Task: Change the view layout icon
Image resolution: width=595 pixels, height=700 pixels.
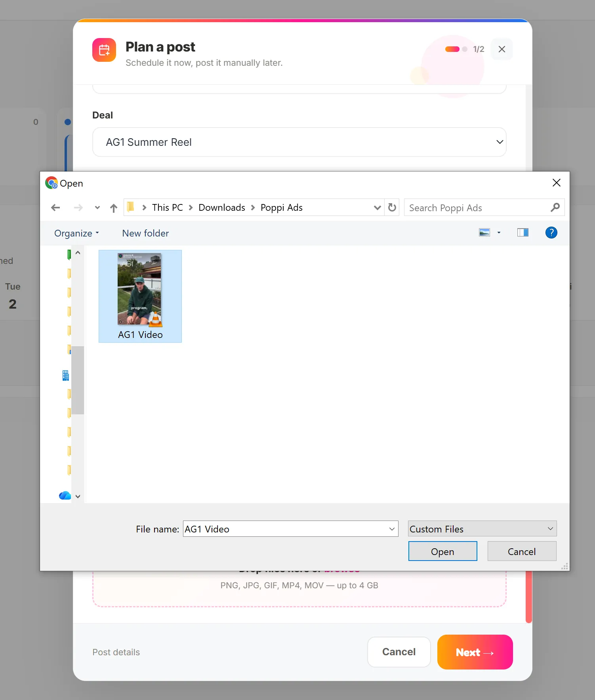Action: pos(484,233)
